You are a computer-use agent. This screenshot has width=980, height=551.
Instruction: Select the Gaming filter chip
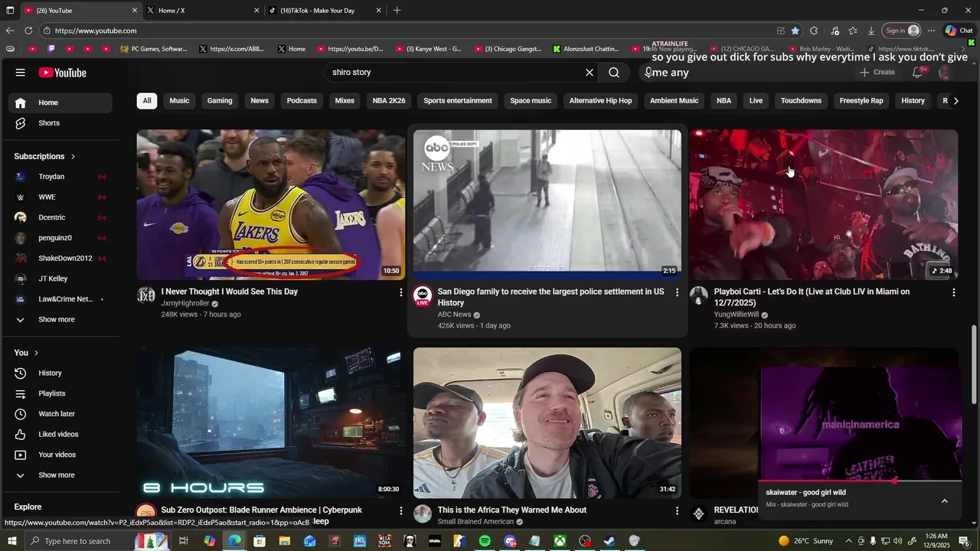(x=220, y=101)
